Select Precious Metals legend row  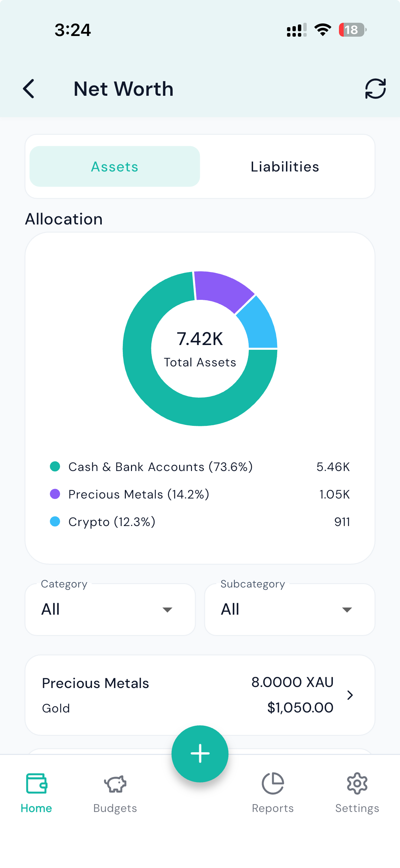coord(199,494)
